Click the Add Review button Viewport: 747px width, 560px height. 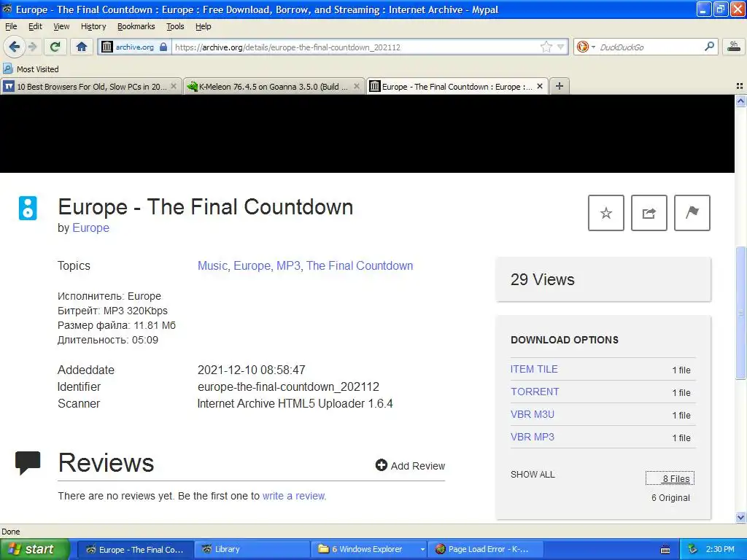point(410,466)
